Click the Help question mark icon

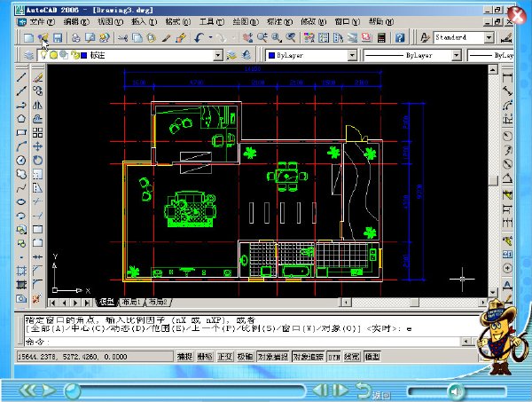click(400, 37)
